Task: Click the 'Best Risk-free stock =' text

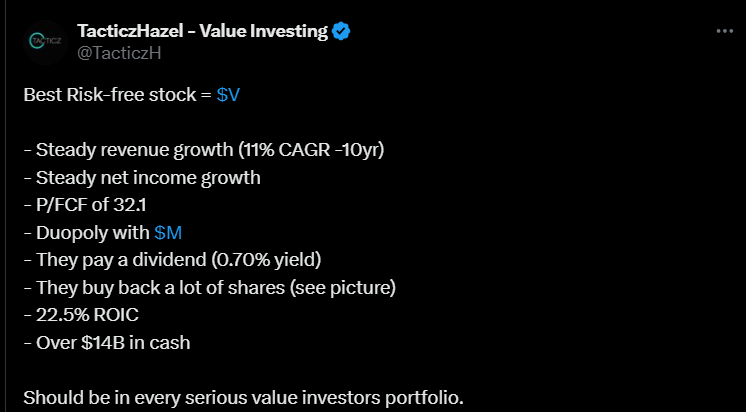Action: pos(117,95)
